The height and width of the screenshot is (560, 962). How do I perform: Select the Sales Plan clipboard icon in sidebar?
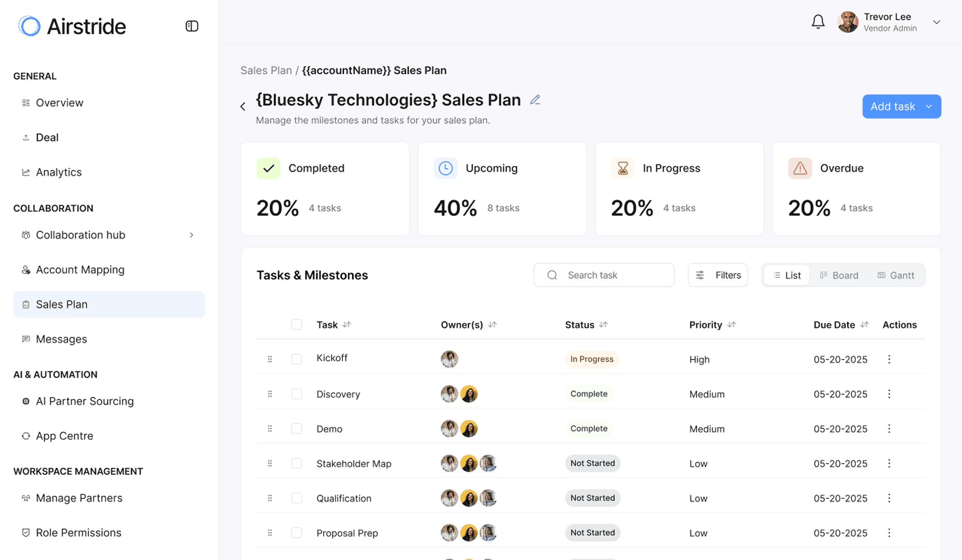[x=25, y=304]
